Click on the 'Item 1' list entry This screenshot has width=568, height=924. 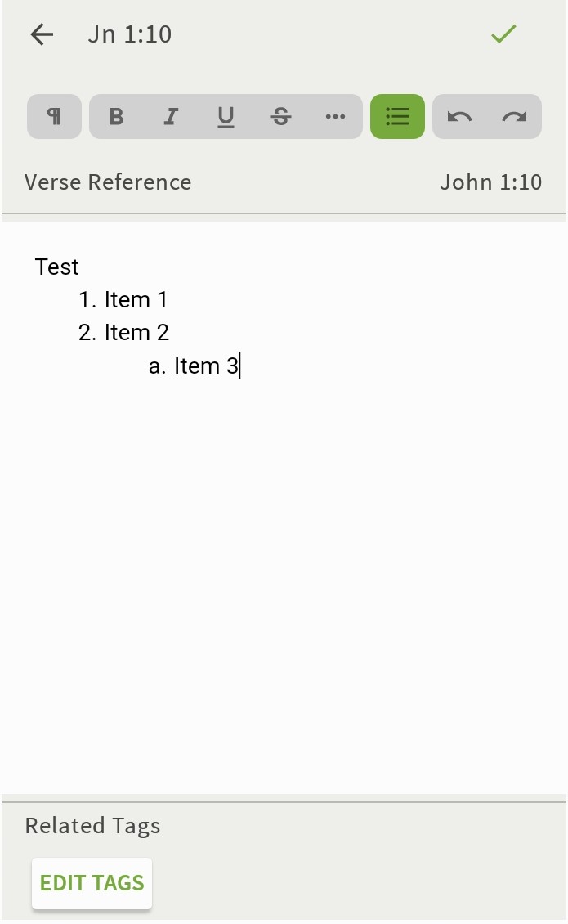(x=136, y=300)
